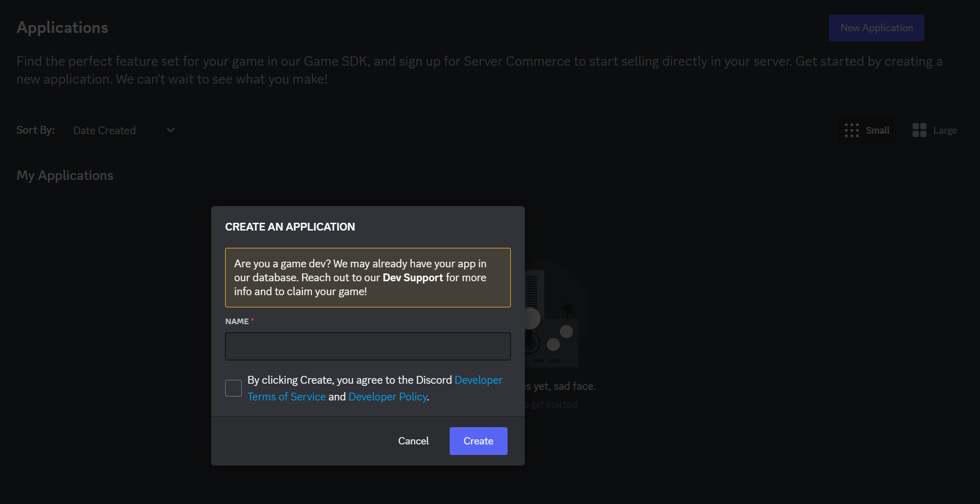Click the game console illustration behind the dialog

tap(552, 317)
